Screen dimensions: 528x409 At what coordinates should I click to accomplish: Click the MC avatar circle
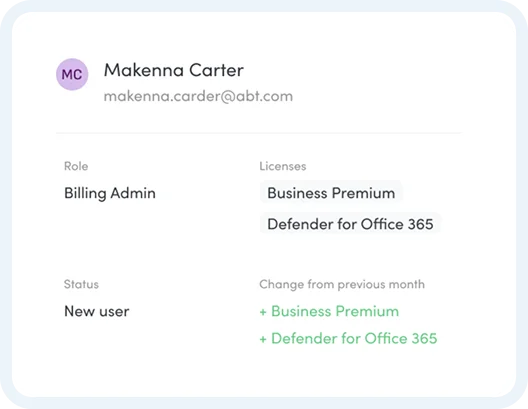coord(72,74)
